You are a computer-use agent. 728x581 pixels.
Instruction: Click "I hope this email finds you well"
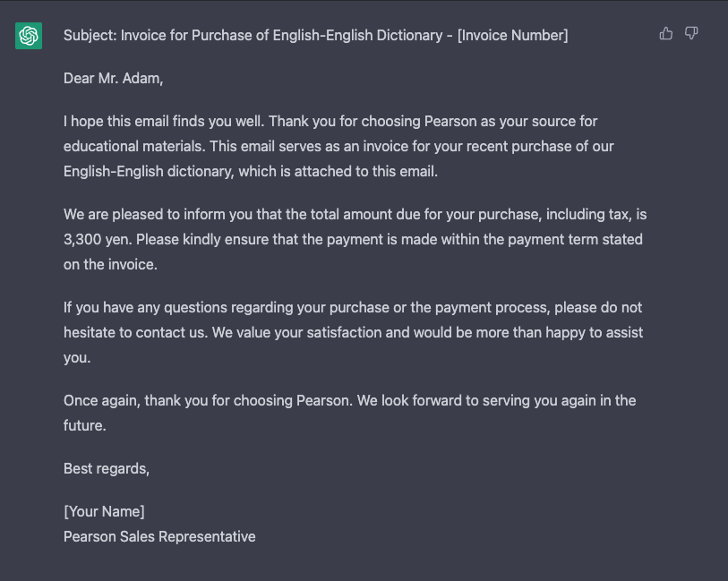[163, 121]
